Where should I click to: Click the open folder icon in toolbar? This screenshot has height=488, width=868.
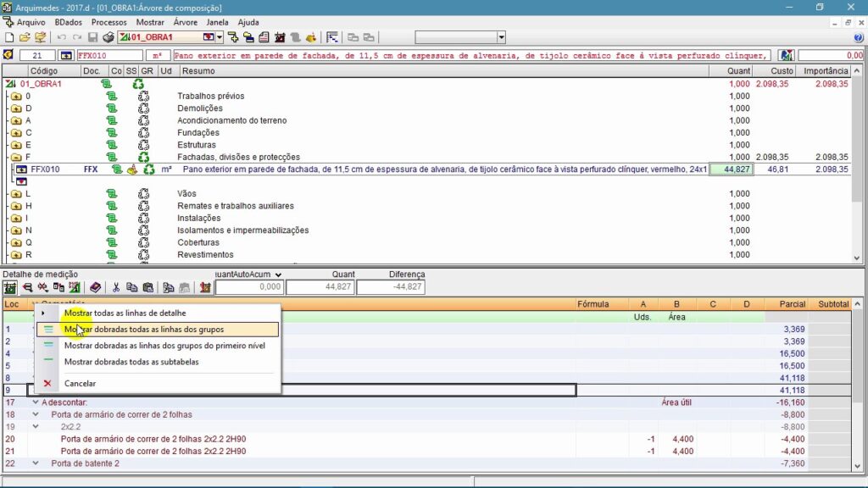pyautogui.click(x=25, y=37)
